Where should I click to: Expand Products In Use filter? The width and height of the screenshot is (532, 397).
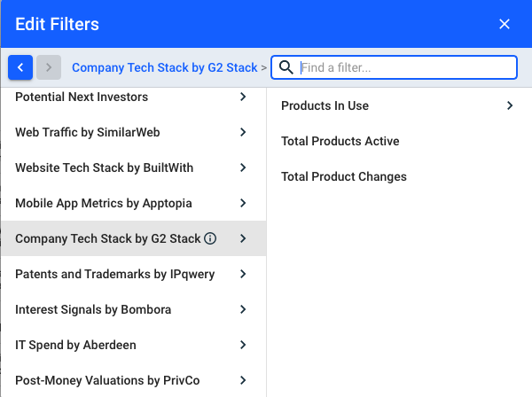(325, 105)
